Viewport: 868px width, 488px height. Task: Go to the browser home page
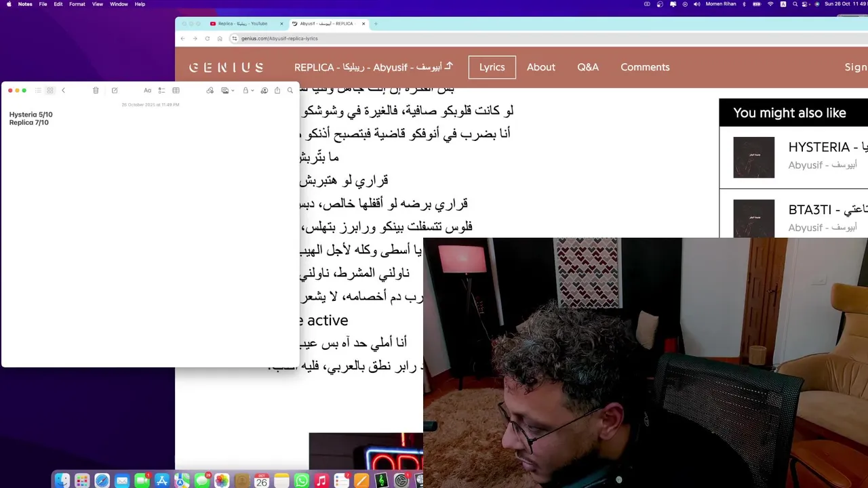click(x=220, y=39)
